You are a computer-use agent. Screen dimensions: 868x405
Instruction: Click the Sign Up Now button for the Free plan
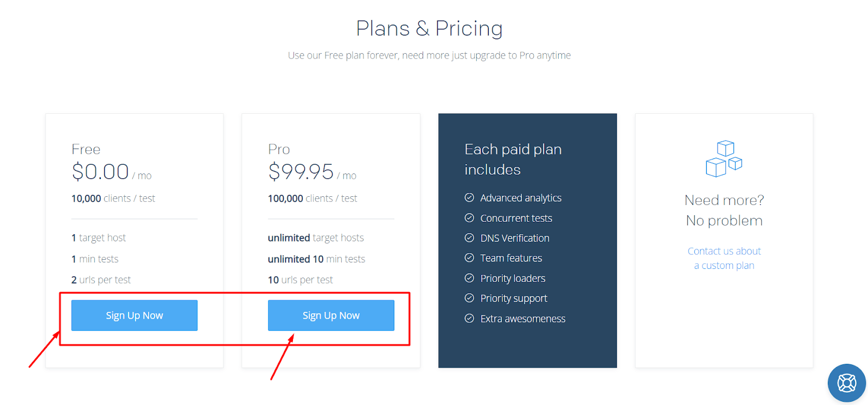click(134, 316)
